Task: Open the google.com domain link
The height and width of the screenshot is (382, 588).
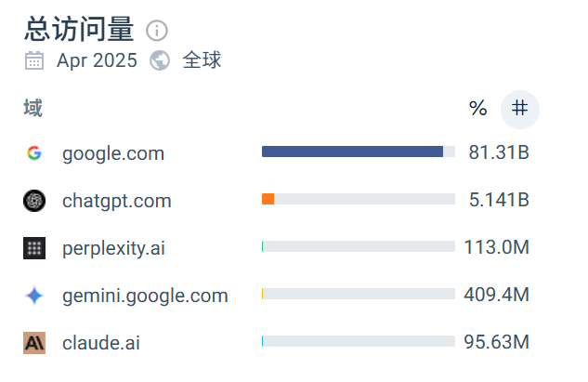Action: pos(113,153)
